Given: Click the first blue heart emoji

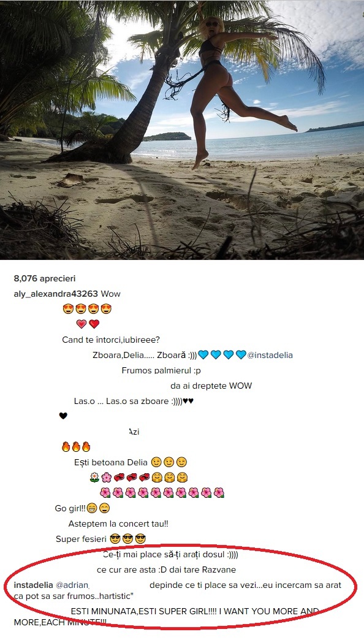Looking at the screenshot, I should click(203, 355).
